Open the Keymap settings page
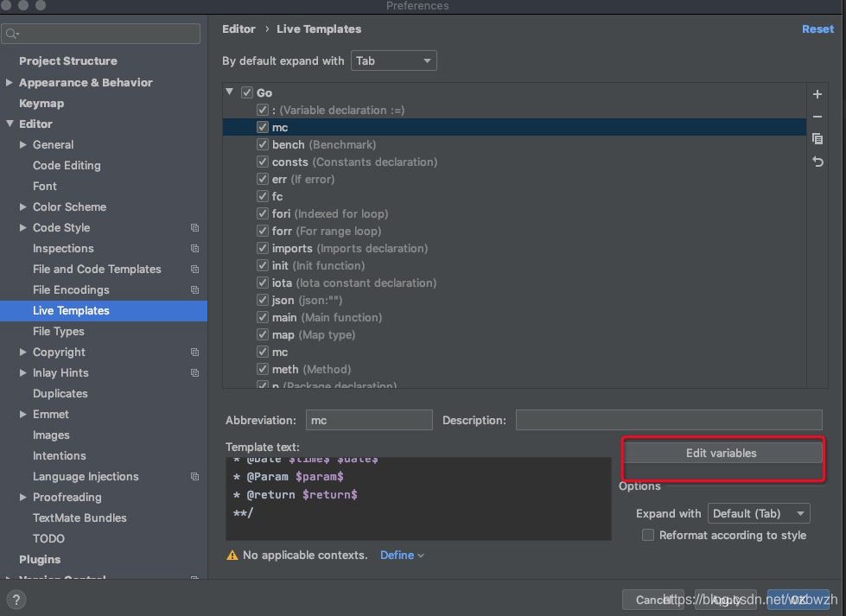The image size is (846, 616). (x=41, y=104)
